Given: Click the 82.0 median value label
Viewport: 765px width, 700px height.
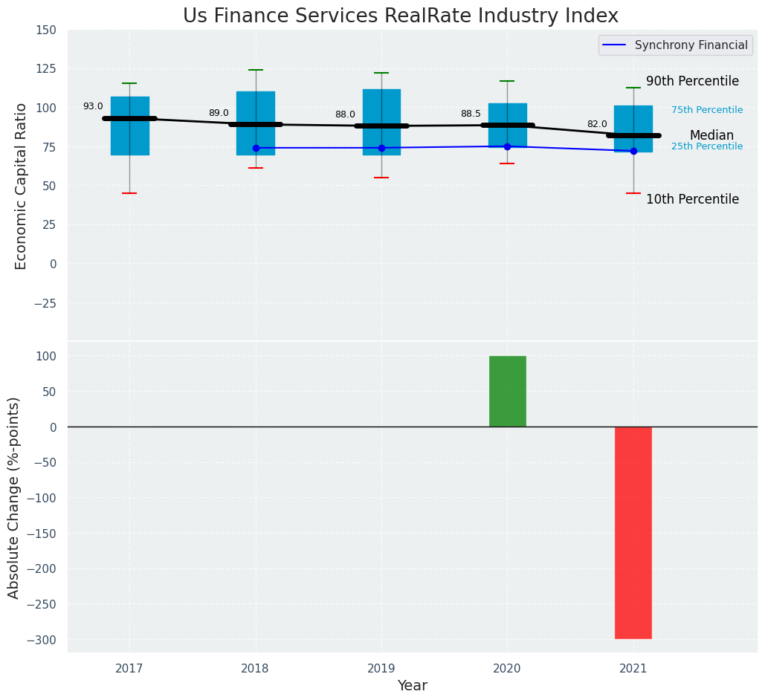Looking at the screenshot, I should (597, 125).
